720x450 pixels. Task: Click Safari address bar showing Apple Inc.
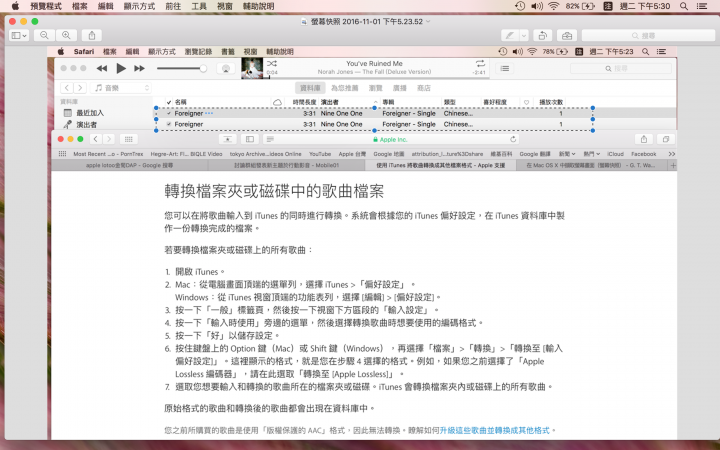(x=390, y=139)
